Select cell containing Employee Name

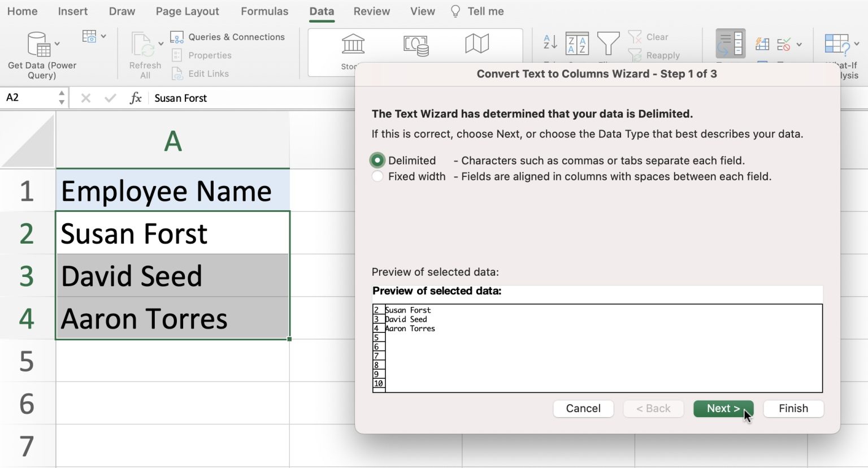pos(173,190)
